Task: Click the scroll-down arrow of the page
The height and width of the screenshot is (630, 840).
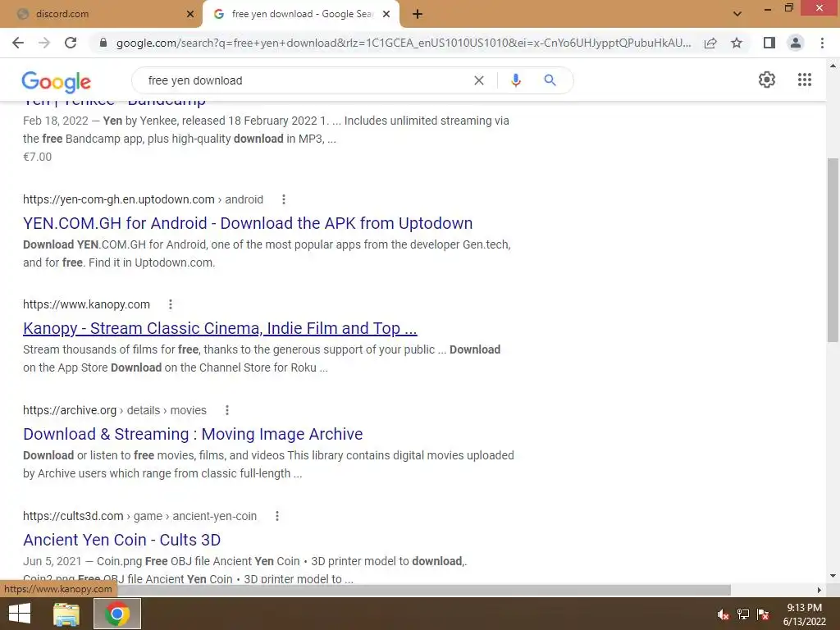Action: [x=833, y=577]
